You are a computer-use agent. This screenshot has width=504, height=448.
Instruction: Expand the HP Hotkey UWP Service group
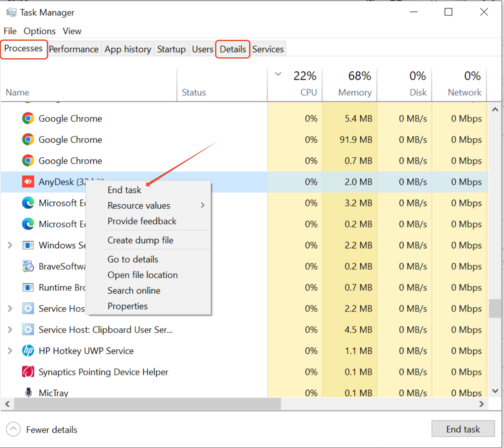coord(10,351)
